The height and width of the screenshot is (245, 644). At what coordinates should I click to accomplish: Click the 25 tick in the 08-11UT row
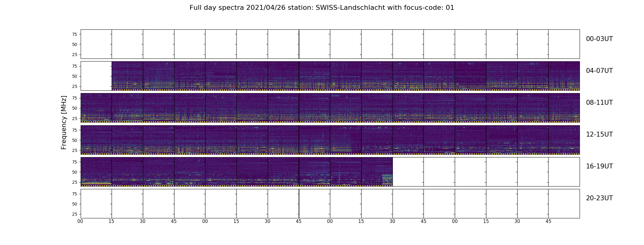coord(75,118)
